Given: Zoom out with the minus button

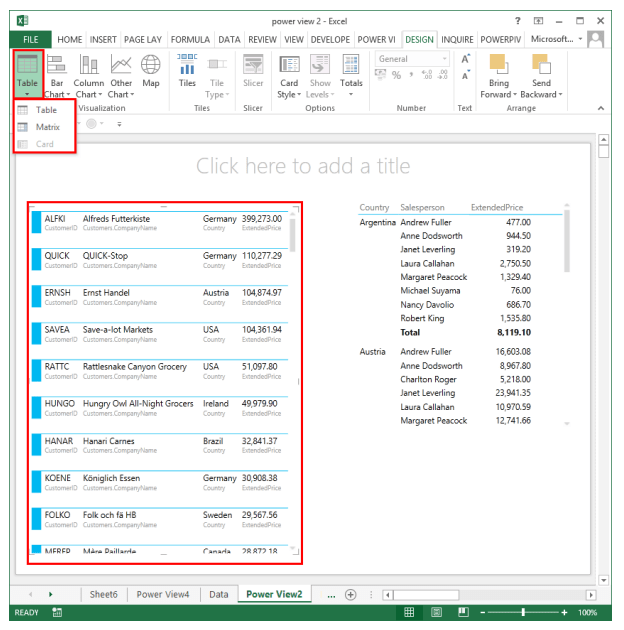Looking at the screenshot, I should 483,612.
